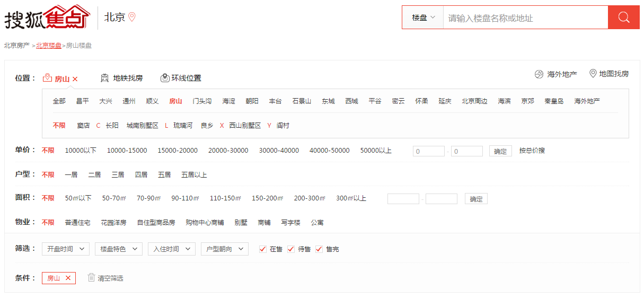
Task: Switch to 地铁找房 tab
Action: click(x=128, y=78)
